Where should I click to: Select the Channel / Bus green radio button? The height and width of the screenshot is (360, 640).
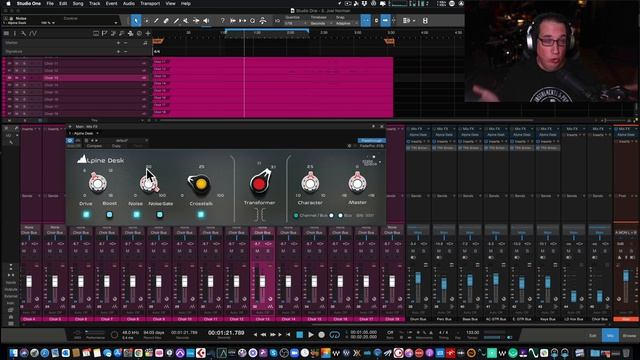296,216
